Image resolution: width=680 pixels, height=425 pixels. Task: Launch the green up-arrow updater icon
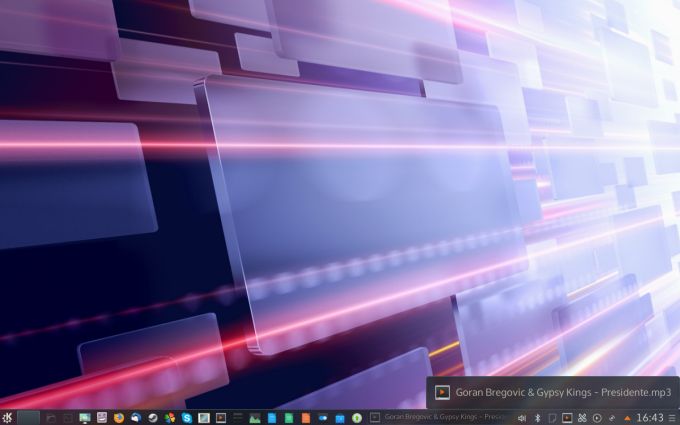tap(357, 418)
